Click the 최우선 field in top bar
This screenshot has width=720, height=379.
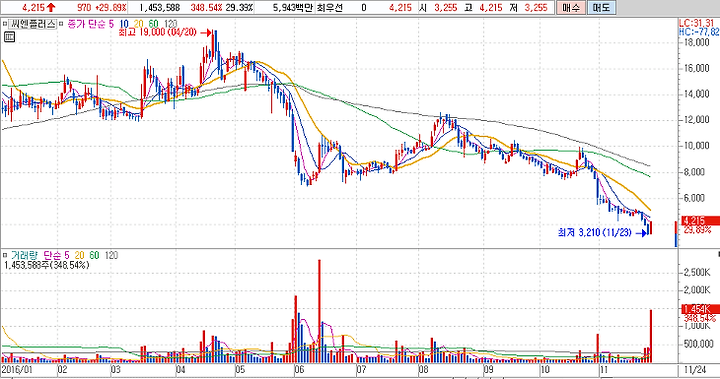[330, 8]
